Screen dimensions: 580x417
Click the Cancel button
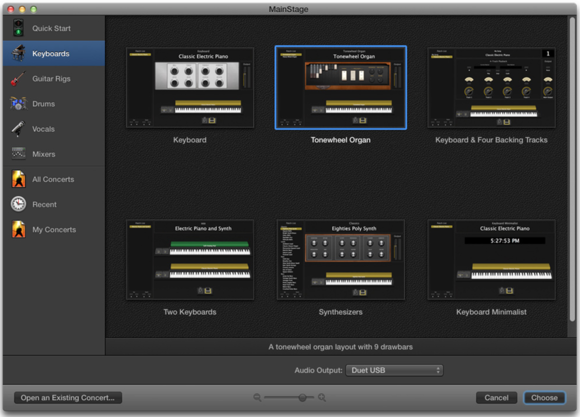496,398
